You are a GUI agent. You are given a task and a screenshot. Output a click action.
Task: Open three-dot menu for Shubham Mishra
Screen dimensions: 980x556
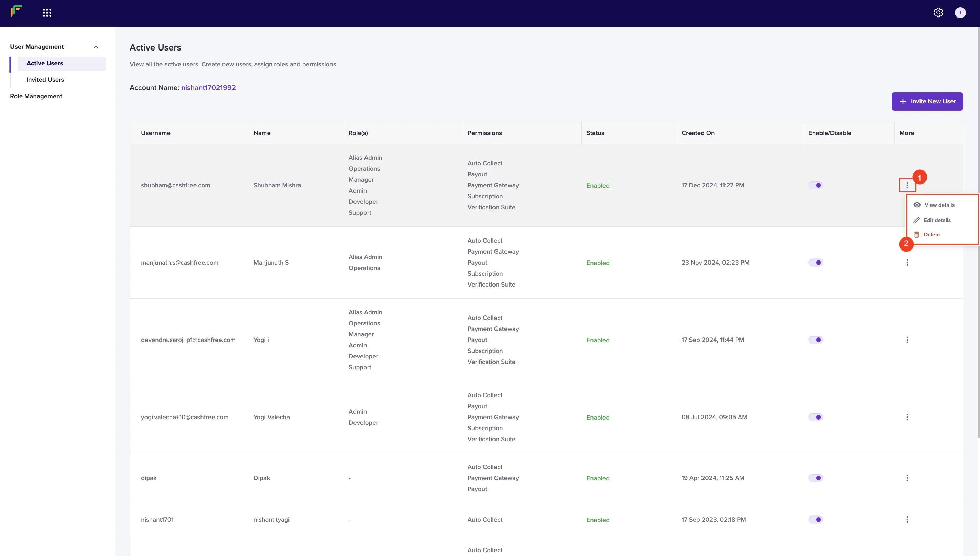(907, 185)
